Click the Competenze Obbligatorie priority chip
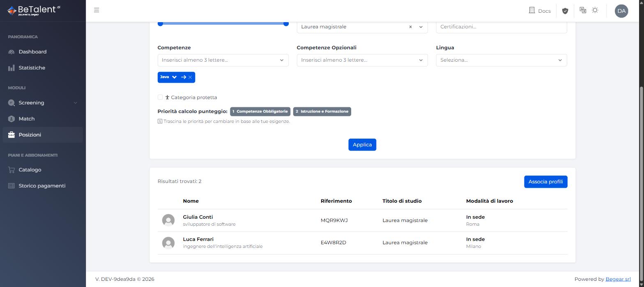 260,111
